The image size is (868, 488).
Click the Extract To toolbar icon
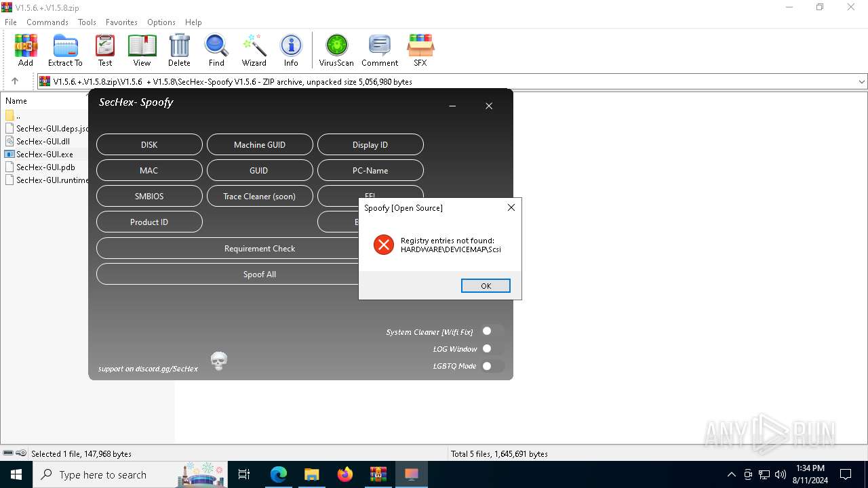point(65,51)
